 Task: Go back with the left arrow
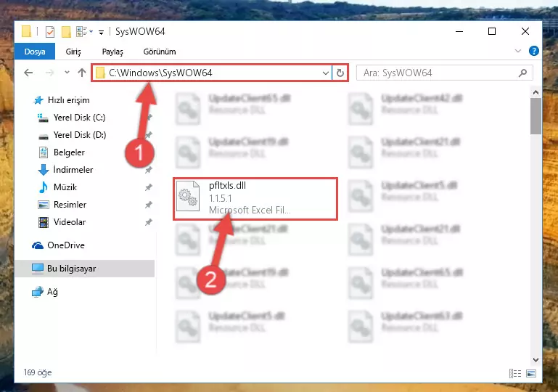28,73
